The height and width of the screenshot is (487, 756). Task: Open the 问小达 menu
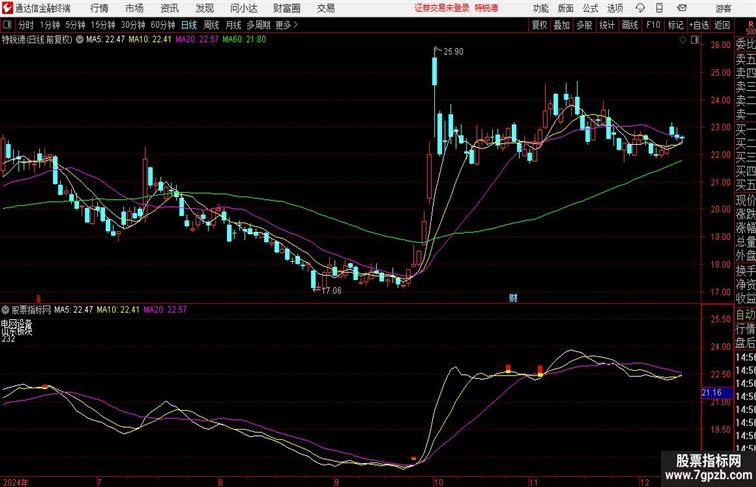point(243,8)
